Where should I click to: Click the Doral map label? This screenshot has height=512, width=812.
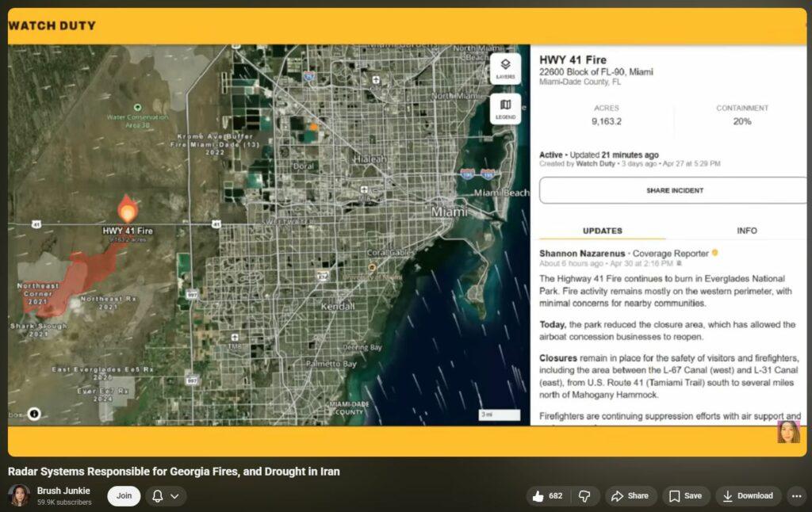pos(304,166)
